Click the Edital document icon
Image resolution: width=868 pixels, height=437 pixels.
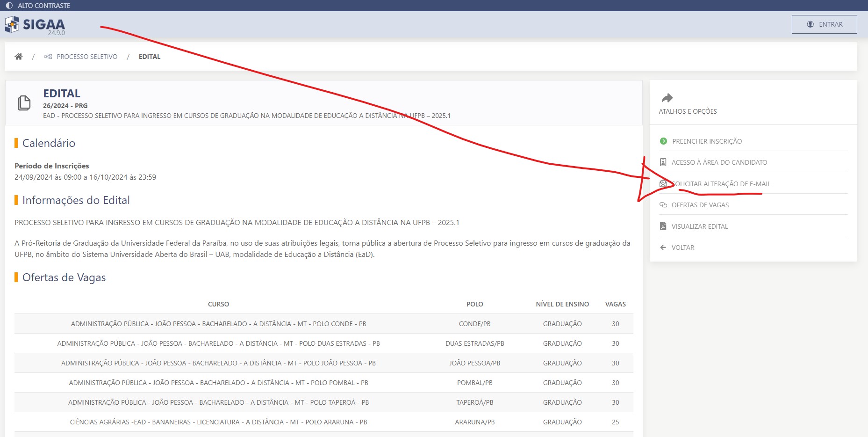[x=24, y=103]
